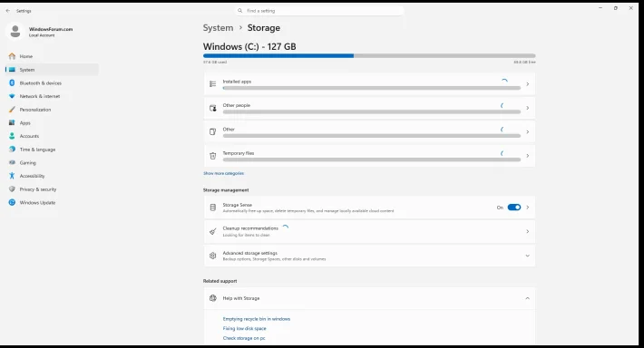
Task: Click the Apps icon in sidebar
Action: click(12, 122)
